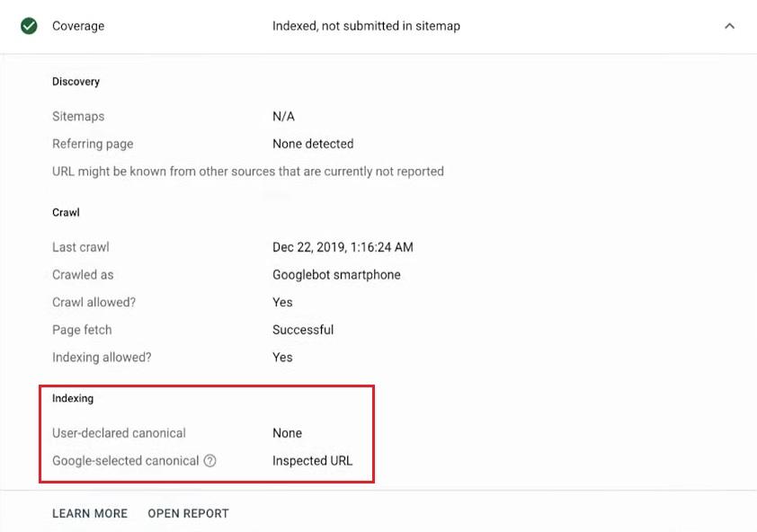This screenshot has height=532, width=757.
Task: Click the 'Crawl allowed?' row label
Action: (x=94, y=303)
